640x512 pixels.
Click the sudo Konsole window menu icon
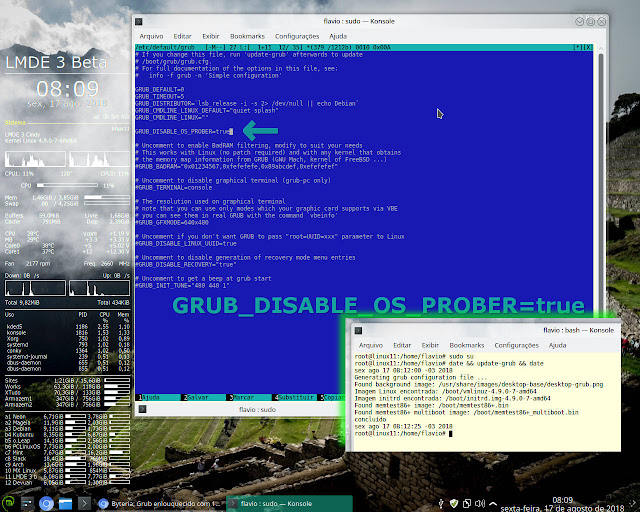(139, 21)
